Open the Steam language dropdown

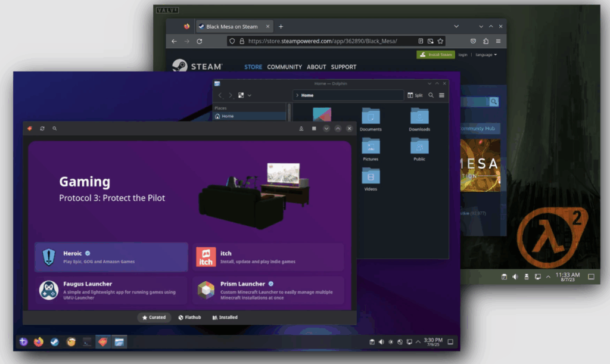click(x=486, y=55)
